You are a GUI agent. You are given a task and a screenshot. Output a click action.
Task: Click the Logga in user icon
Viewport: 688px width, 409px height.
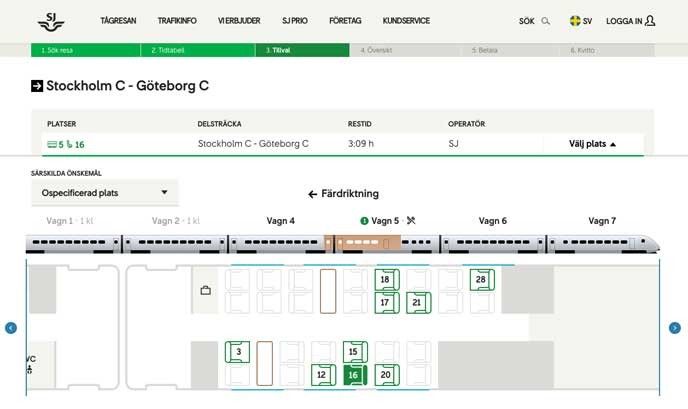coord(650,21)
